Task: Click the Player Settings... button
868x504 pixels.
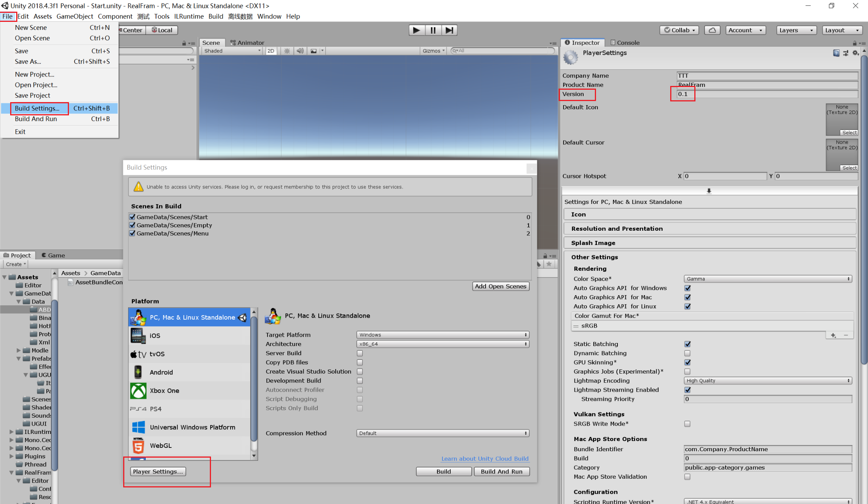Action: [x=158, y=472]
